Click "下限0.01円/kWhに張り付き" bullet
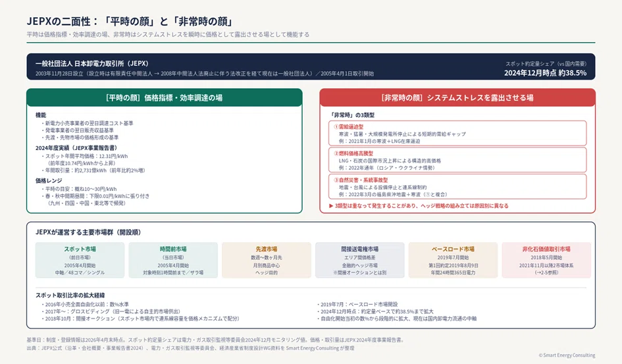 click(x=95, y=196)
